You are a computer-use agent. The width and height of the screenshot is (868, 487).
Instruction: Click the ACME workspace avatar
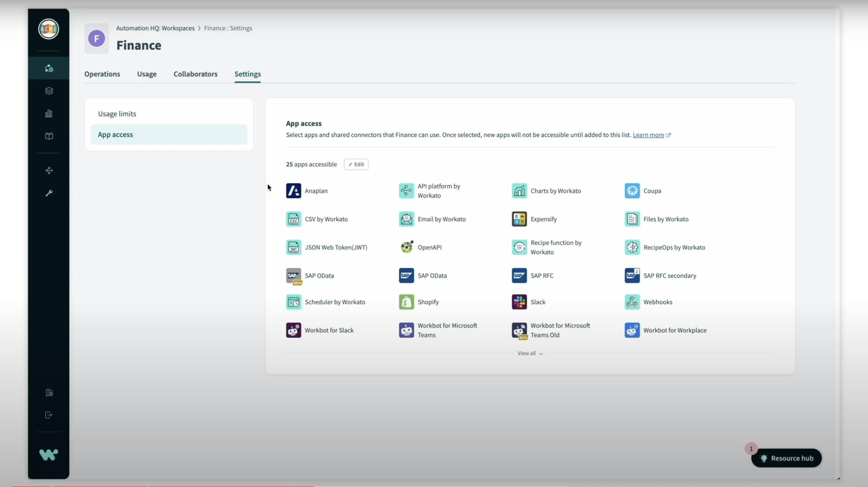click(49, 29)
